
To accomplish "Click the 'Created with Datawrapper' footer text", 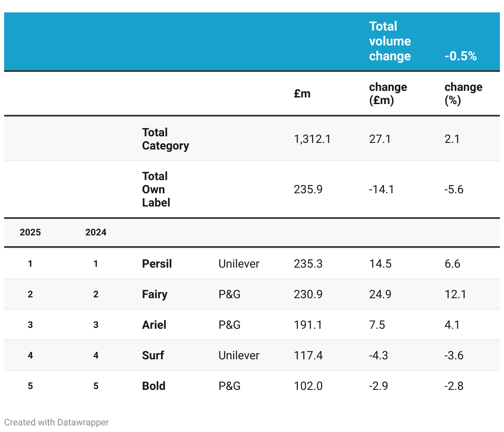I will [57, 422].
